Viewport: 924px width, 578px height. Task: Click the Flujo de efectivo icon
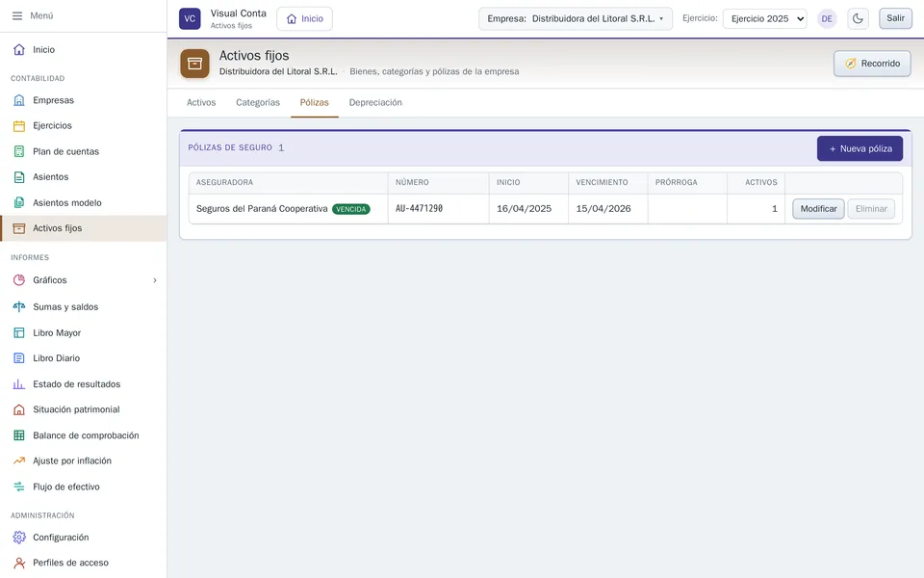[19, 486]
